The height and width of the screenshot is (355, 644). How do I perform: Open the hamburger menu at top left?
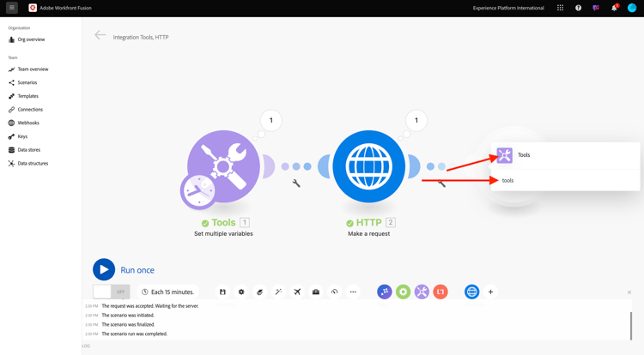(x=12, y=8)
